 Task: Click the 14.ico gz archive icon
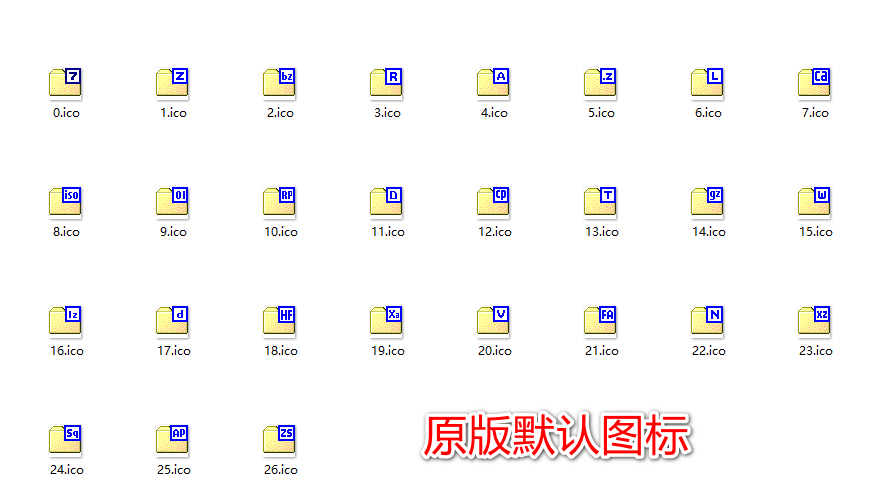point(708,202)
